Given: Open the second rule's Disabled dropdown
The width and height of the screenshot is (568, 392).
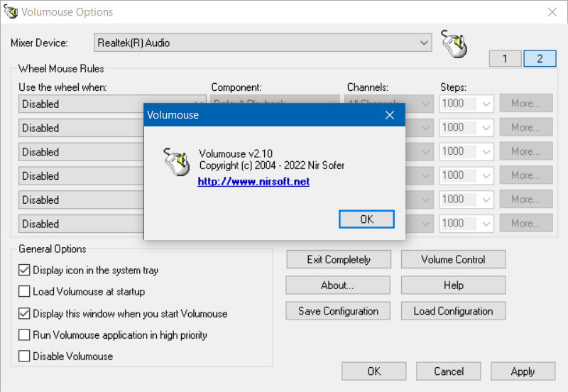Looking at the screenshot, I should coord(82,128).
